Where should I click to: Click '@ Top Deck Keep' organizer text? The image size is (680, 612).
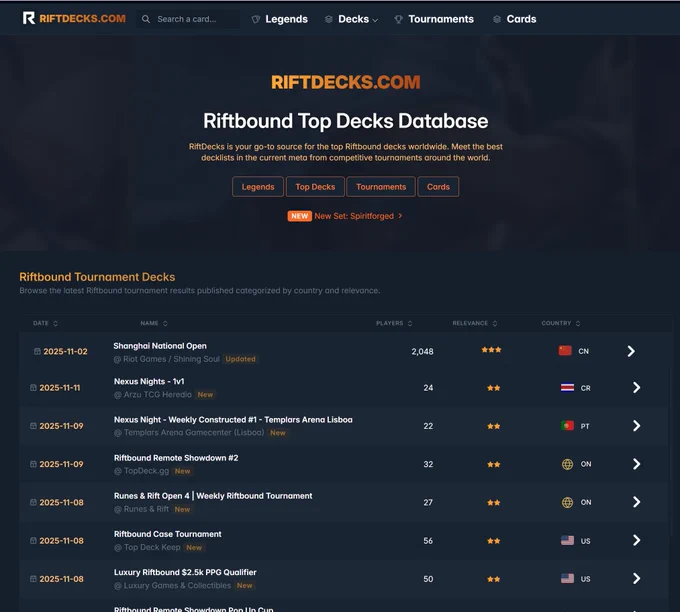pyautogui.click(x=147, y=547)
